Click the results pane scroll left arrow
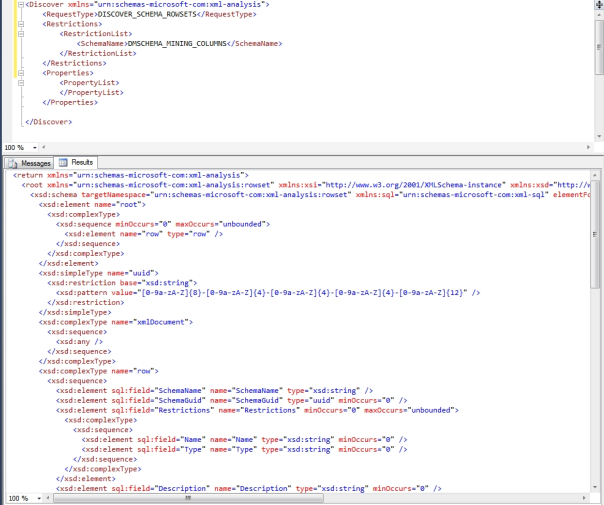This screenshot has width=604, height=505. click(x=48, y=498)
